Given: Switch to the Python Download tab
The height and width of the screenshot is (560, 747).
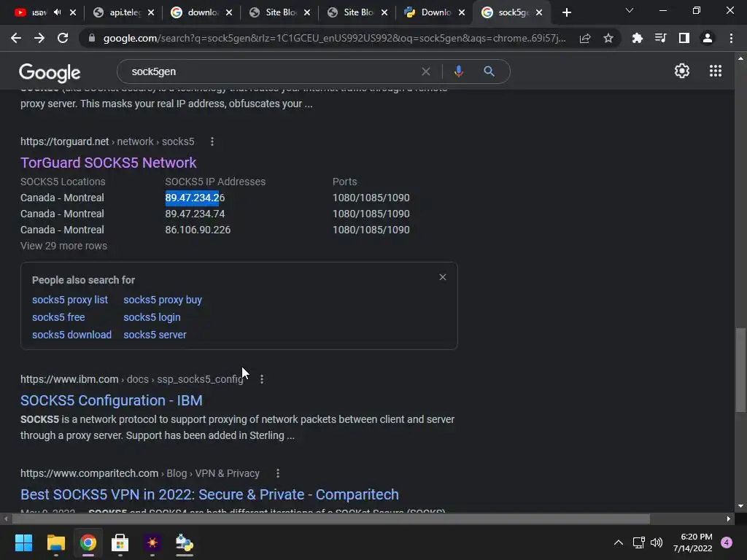Looking at the screenshot, I should (433, 12).
